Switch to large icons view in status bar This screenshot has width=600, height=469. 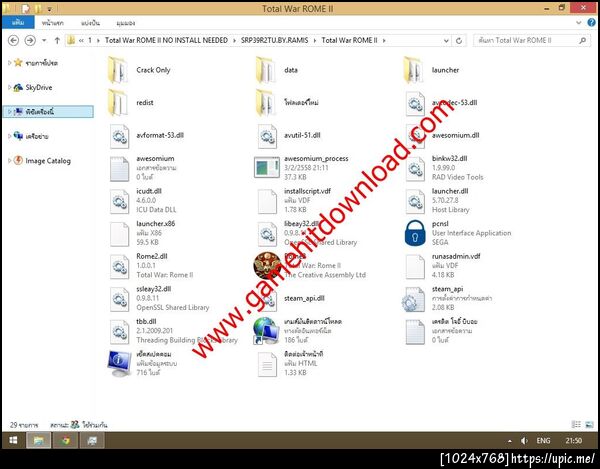point(590,425)
